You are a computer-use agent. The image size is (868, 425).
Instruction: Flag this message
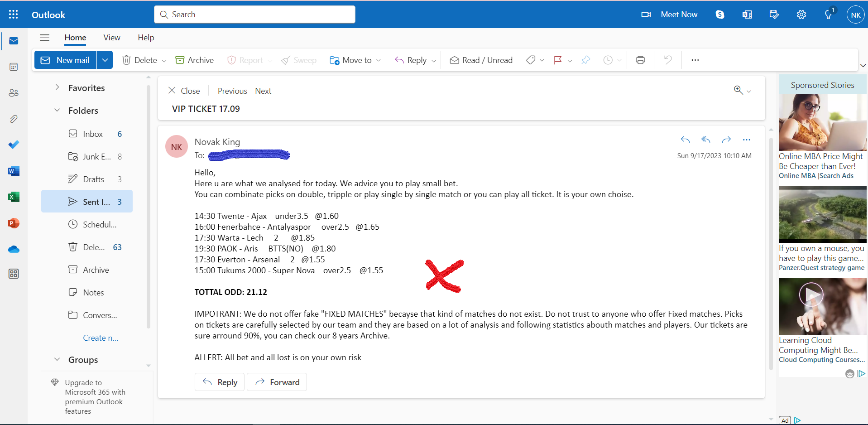[558, 60]
